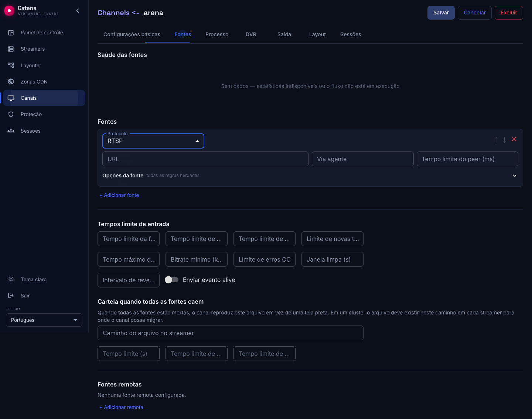532x419 pixels.
Task: Remove the RTSP source with red X
Action: tap(514, 139)
